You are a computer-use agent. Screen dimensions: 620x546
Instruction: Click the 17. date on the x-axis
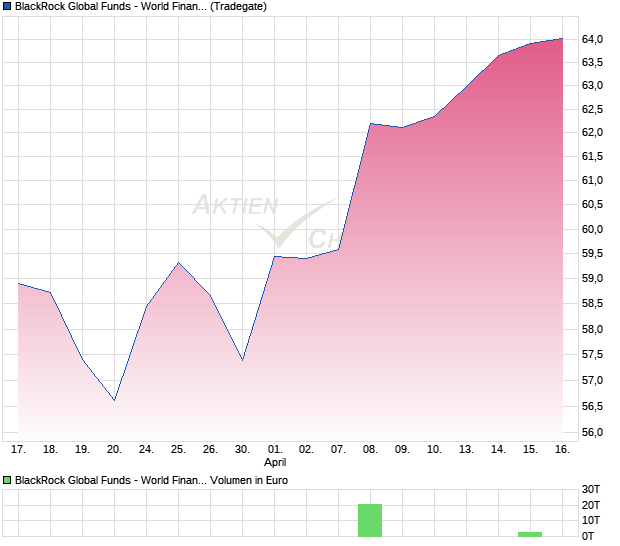[18, 449]
